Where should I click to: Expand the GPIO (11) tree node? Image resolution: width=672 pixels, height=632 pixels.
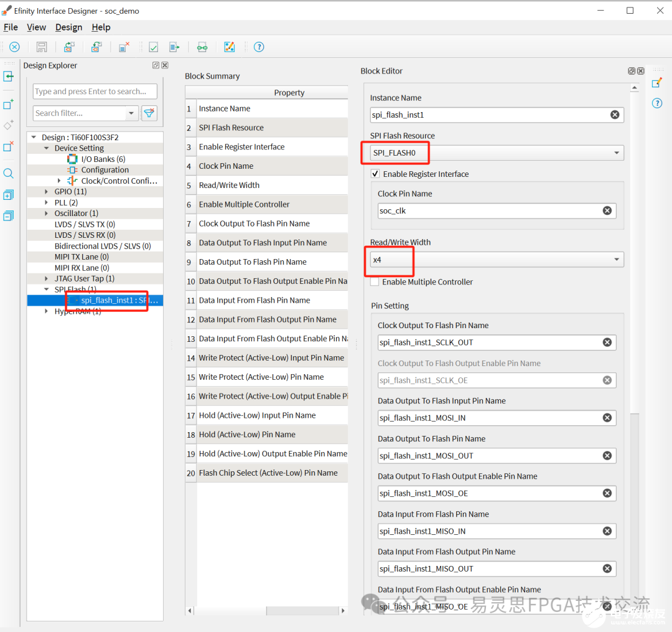[x=47, y=192]
